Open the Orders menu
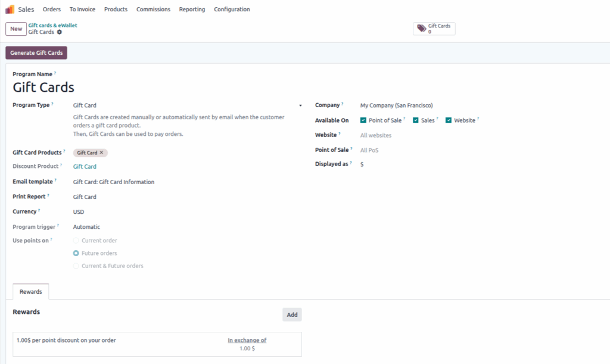Screen dimensions: 610x364 [x=52, y=10]
